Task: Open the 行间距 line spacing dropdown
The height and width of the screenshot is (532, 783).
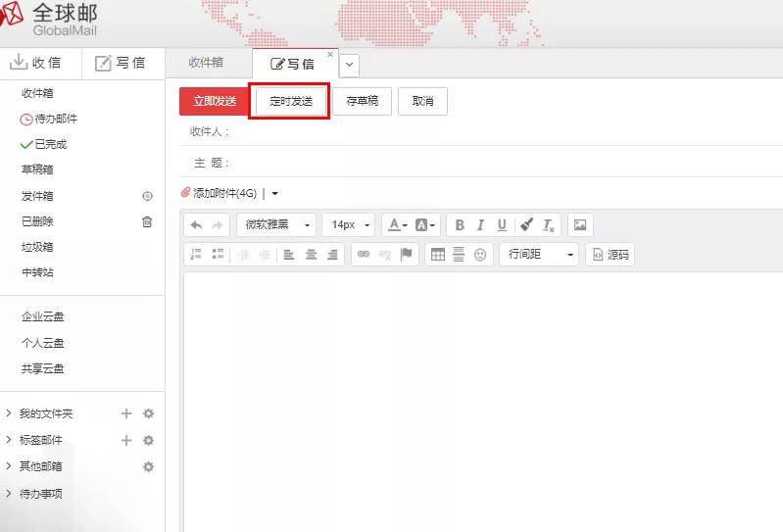Action: [x=541, y=255]
